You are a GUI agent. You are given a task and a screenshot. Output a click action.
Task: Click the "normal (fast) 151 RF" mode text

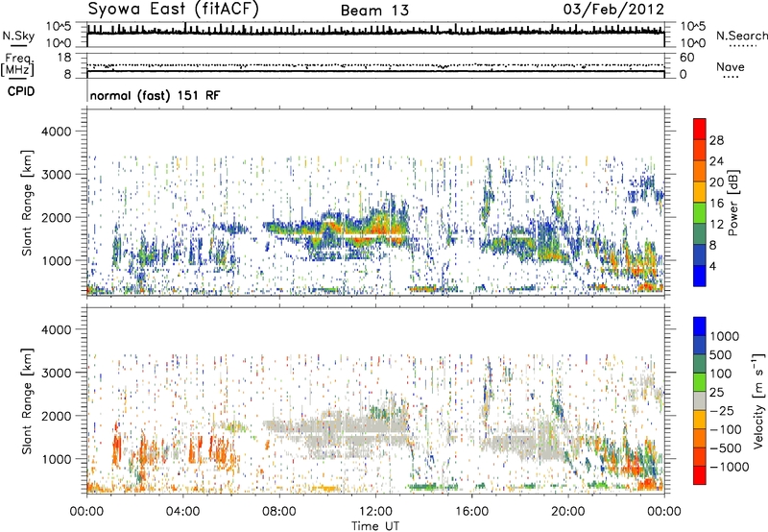coord(155,95)
